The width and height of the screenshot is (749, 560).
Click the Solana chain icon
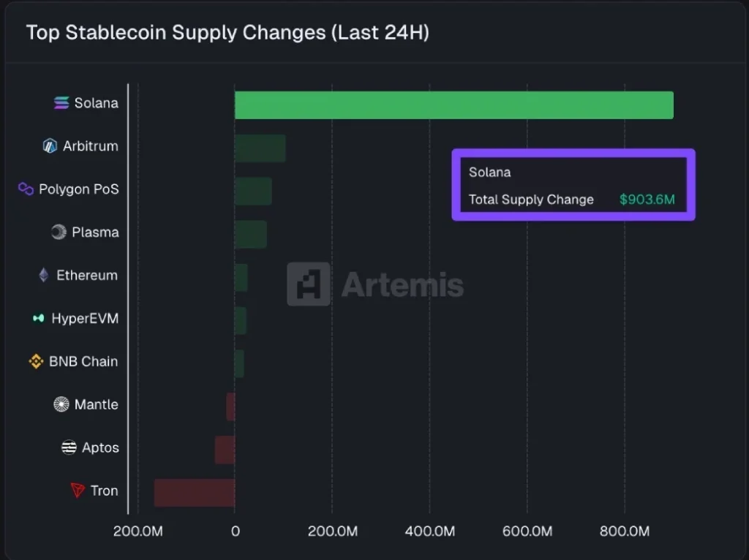pyautogui.click(x=61, y=103)
